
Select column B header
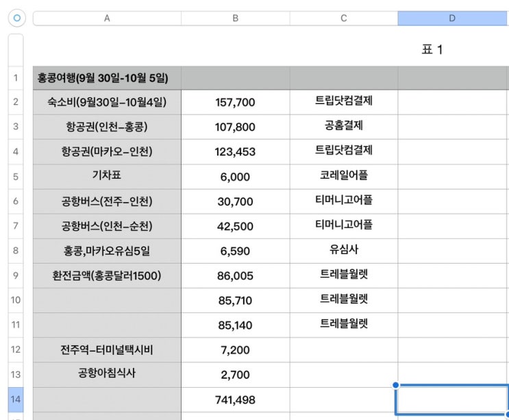click(x=236, y=18)
